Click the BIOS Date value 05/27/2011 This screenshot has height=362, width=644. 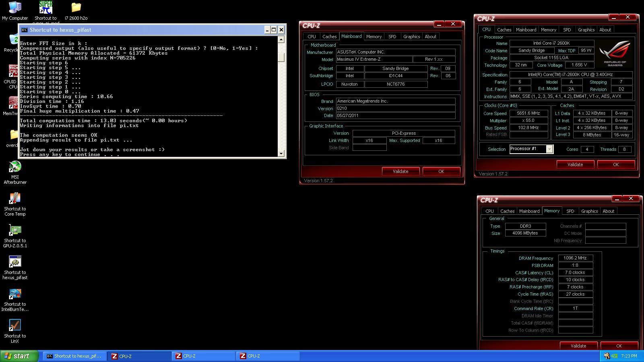coord(396,115)
